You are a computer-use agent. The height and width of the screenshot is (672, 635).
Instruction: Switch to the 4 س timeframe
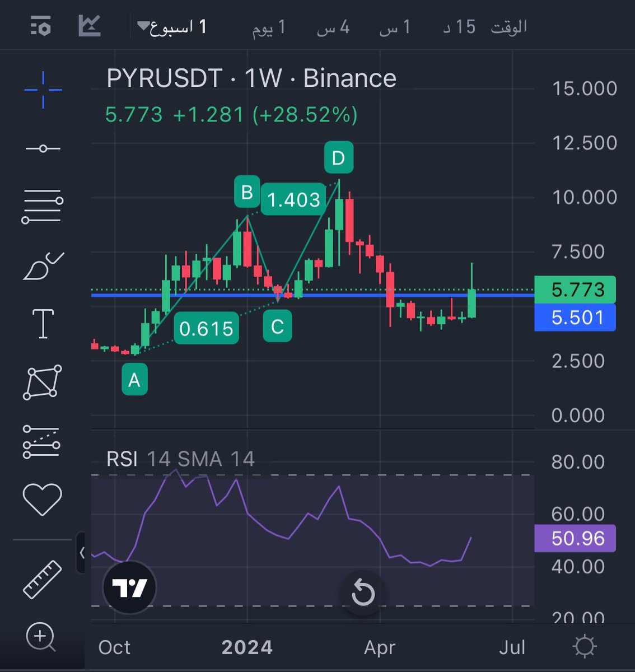click(334, 27)
